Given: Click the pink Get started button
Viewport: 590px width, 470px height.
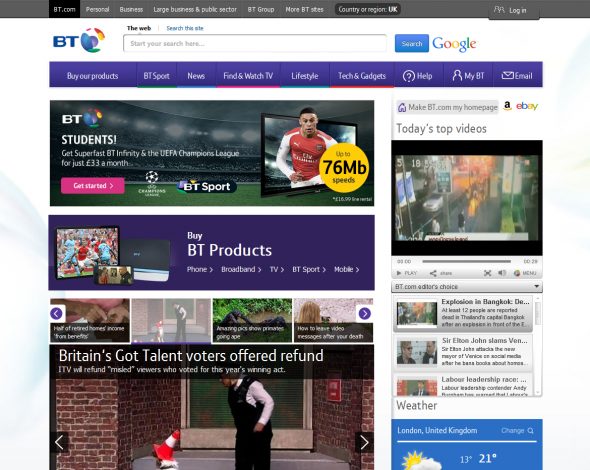Looking at the screenshot, I should 93,186.
